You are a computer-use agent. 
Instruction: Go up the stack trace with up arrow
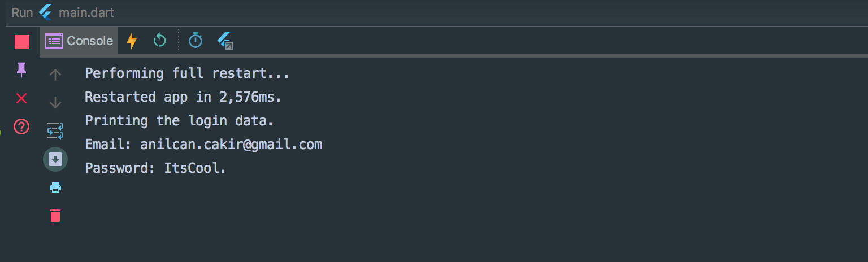[x=55, y=74]
